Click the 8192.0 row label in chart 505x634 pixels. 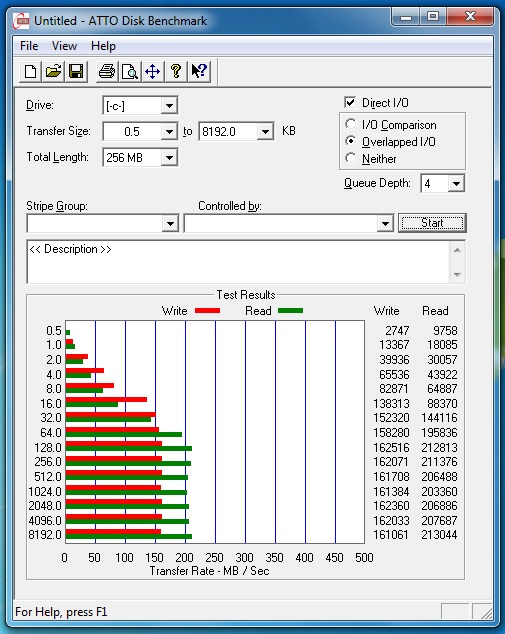pyautogui.click(x=45, y=535)
